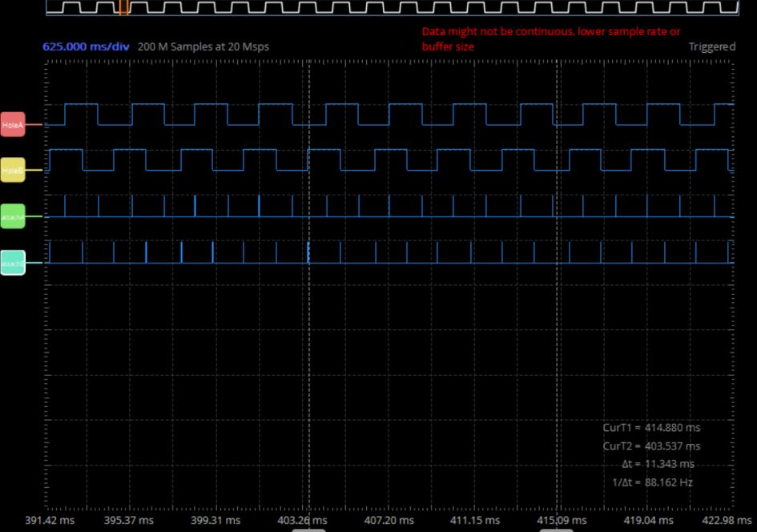Grab the cursor handle below 415.09 ms
Image resolution: width=757 pixels, height=532 pixels.
pyautogui.click(x=560, y=529)
